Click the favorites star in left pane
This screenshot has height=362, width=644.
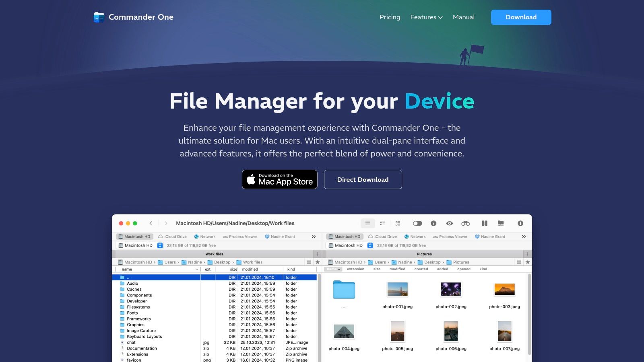coord(318,262)
